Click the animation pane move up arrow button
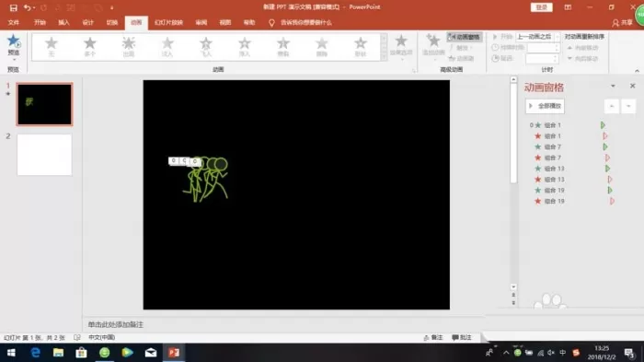This screenshot has height=362, width=644. coord(612,106)
